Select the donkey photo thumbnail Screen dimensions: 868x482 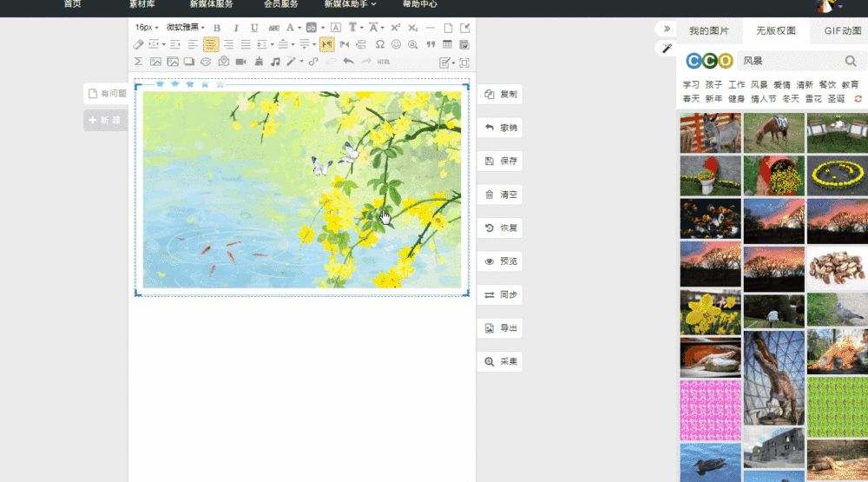(x=710, y=132)
